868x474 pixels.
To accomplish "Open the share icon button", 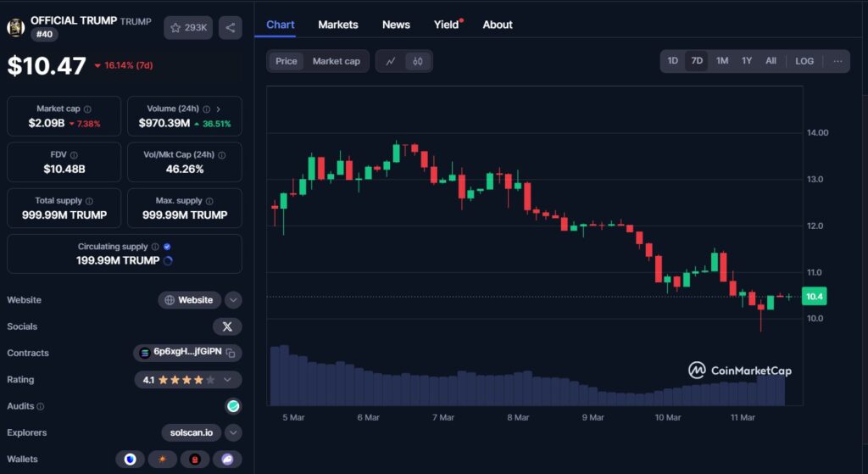I will click(231, 28).
